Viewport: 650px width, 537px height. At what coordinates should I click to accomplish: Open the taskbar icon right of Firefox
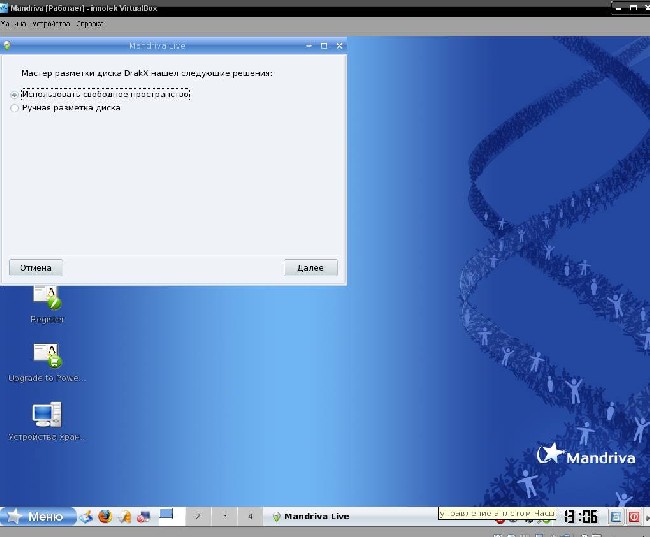click(124, 517)
